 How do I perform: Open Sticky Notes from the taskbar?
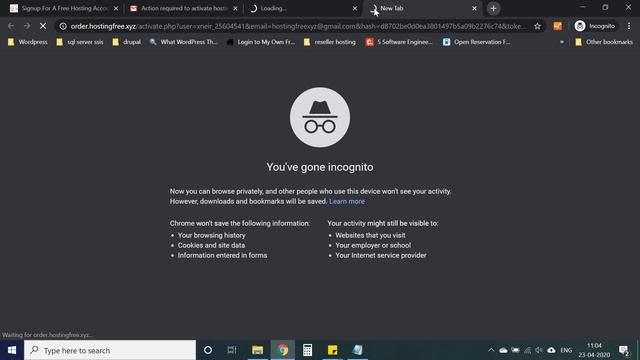[332, 350]
